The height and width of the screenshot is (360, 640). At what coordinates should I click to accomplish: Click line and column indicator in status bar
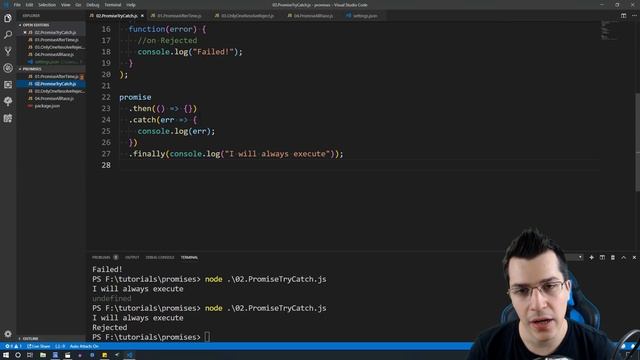coord(60,346)
